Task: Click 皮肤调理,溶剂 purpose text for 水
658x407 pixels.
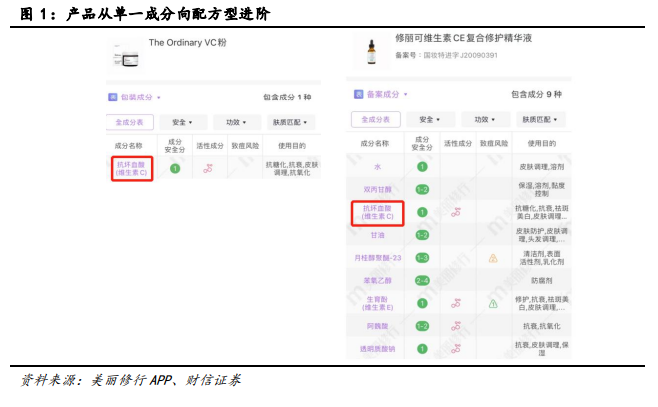Action: pyautogui.click(x=542, y=167)
